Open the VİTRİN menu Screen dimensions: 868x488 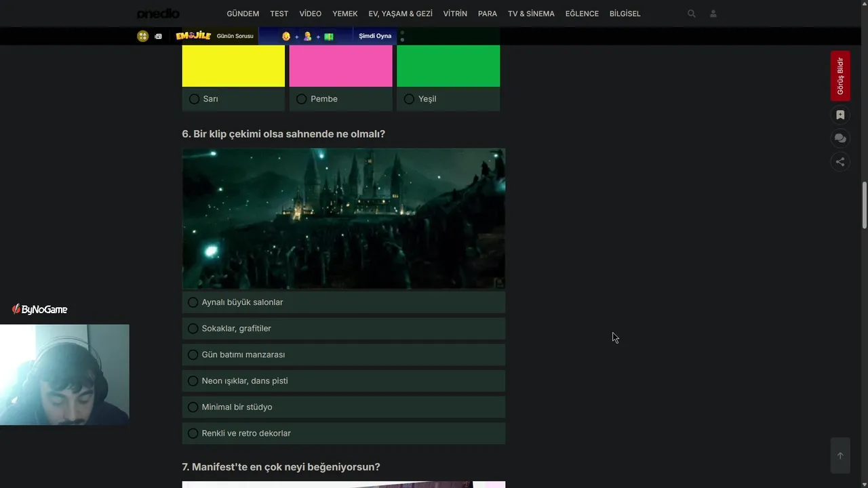[455, 14]
